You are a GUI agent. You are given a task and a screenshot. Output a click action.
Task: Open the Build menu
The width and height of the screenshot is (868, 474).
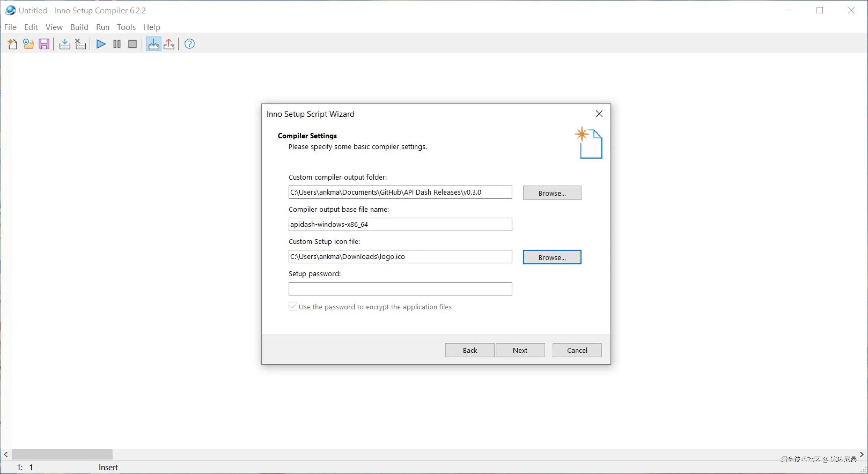(79, 27)
